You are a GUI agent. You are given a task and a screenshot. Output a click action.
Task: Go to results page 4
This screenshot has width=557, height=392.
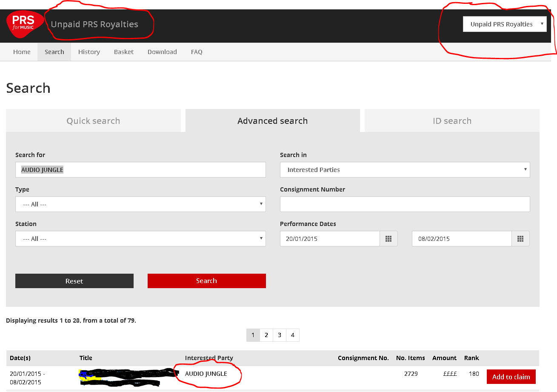point(293,335)
